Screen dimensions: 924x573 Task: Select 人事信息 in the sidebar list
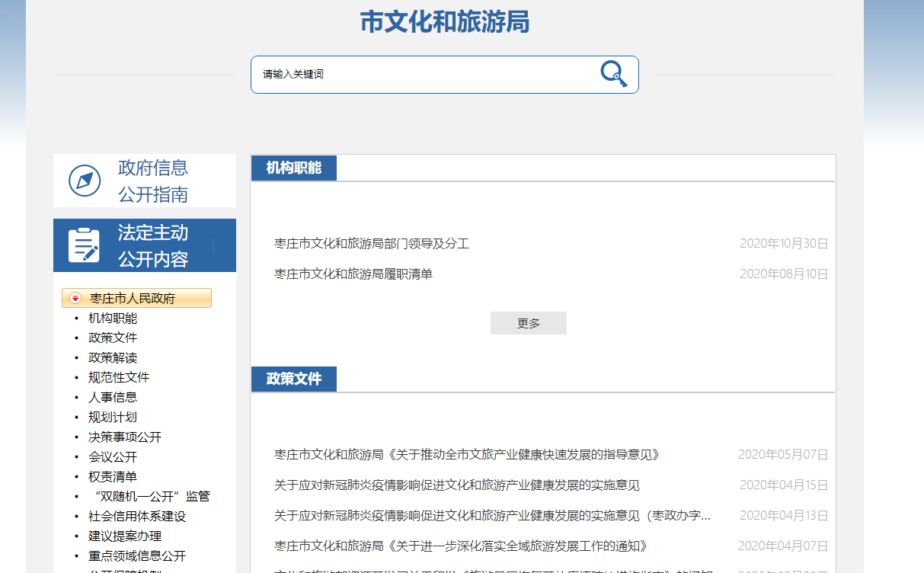coord(113,397)
